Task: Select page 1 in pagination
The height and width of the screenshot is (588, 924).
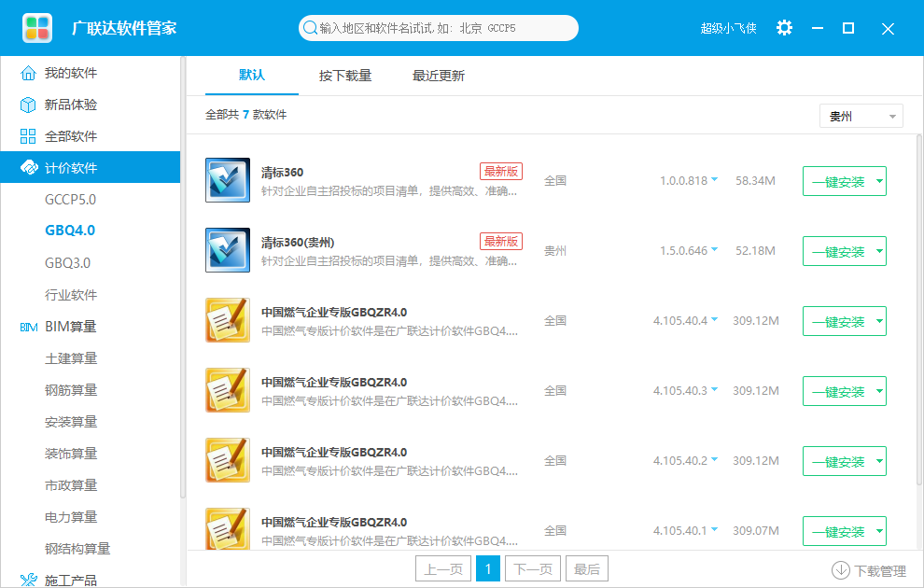Action: point(488,568)
